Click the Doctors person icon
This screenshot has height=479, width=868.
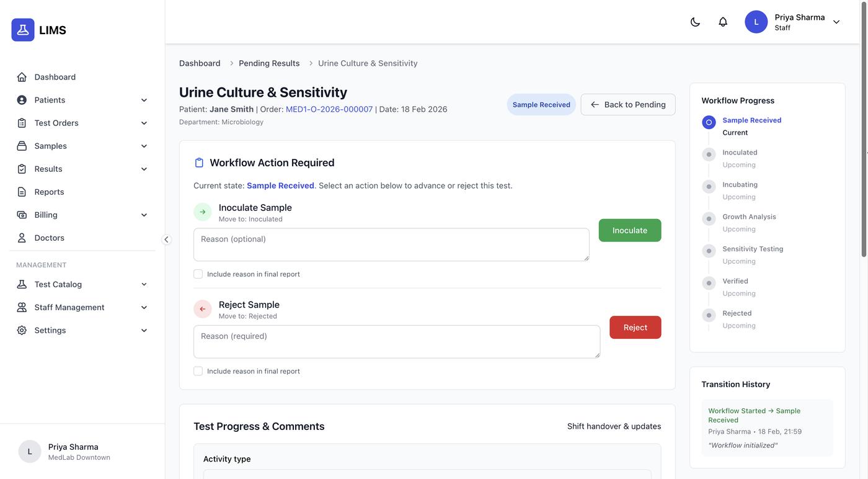pos(22,238)
